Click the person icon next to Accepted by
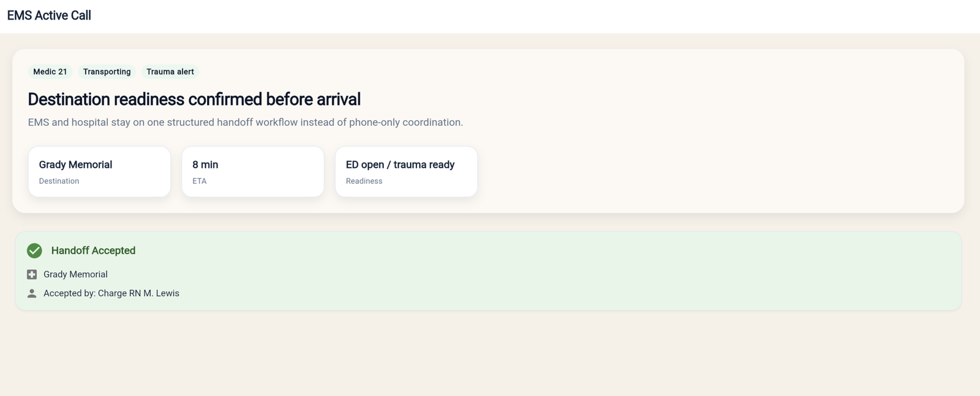 (x=31, y=293)
